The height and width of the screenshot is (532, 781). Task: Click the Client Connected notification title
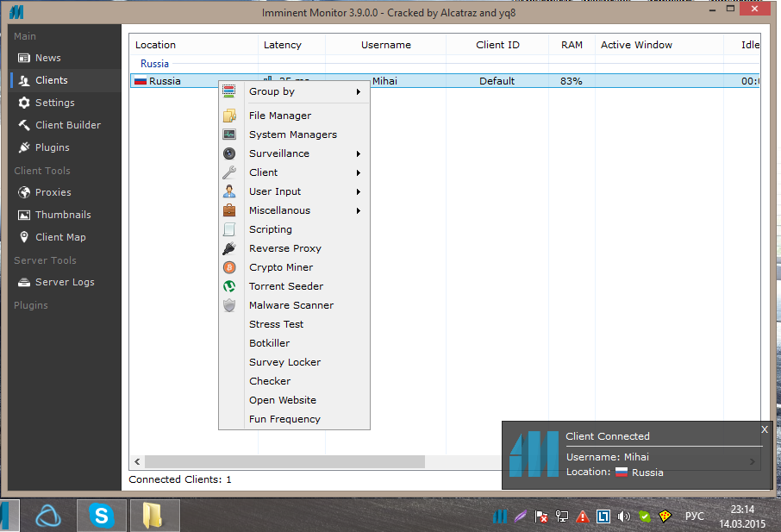[x=608, y=436]
